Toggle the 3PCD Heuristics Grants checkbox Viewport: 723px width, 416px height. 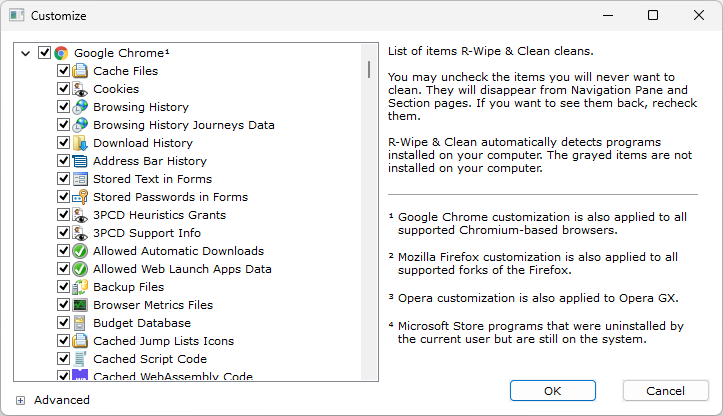pos(63,214)
